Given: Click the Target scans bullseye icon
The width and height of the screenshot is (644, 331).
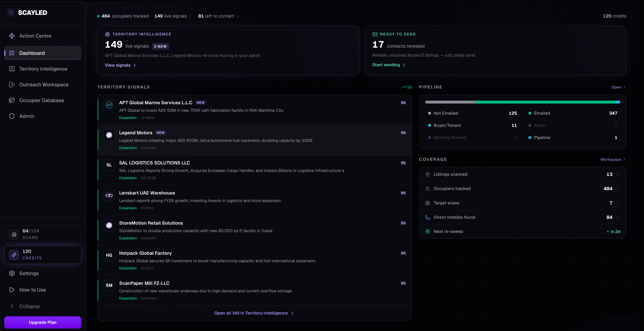Looking at the screenshot, I should click(x=428, y=203).
